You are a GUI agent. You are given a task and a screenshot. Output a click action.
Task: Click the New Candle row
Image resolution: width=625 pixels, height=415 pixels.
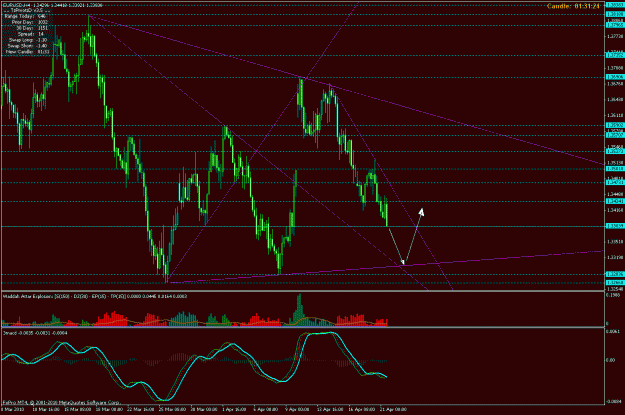click(x=28, y=52)
